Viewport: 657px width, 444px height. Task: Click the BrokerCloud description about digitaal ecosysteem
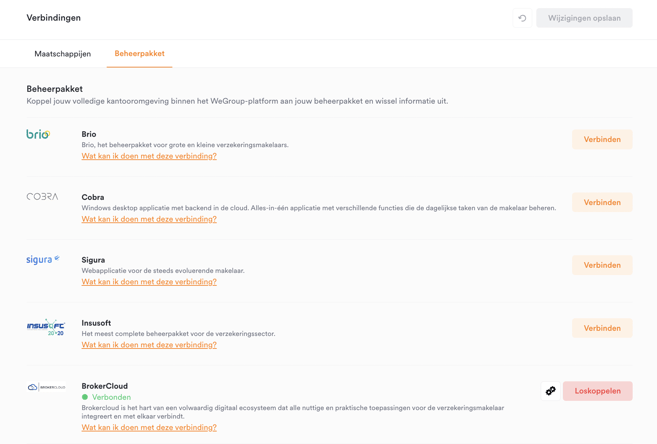pos(292,412)
